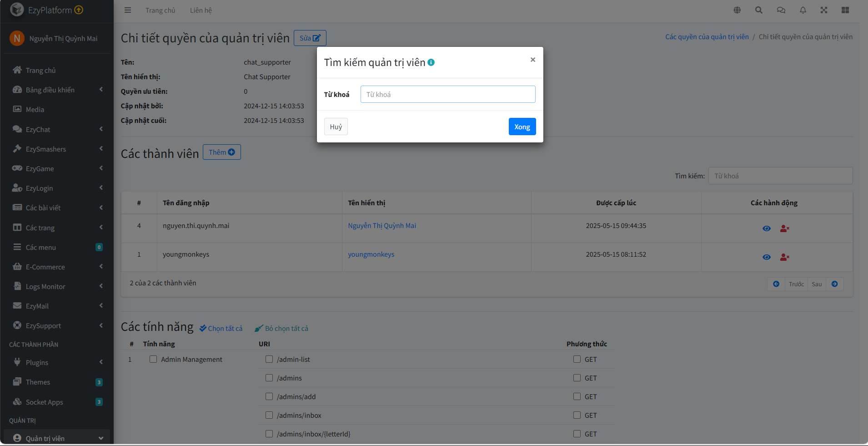The width and height of the screenshot is (868, 446).
Task: Open the Liên hệ menu item
Action: 201,10
